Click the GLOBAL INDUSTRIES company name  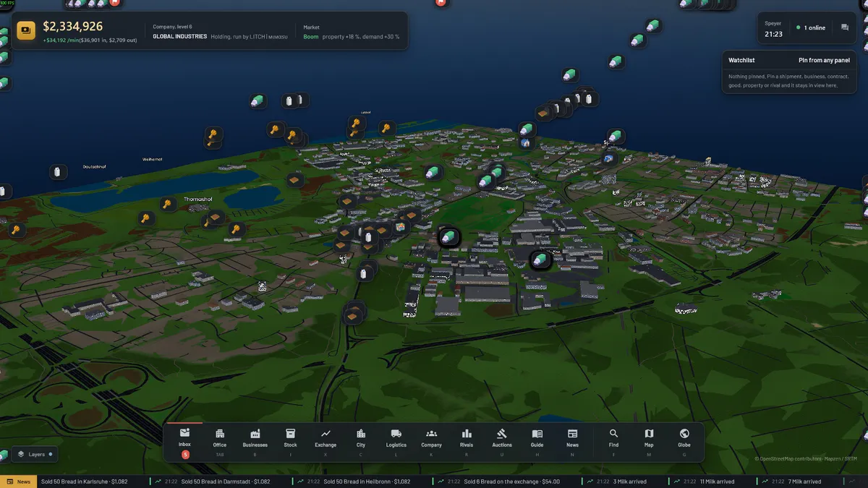tap(179, 36)
